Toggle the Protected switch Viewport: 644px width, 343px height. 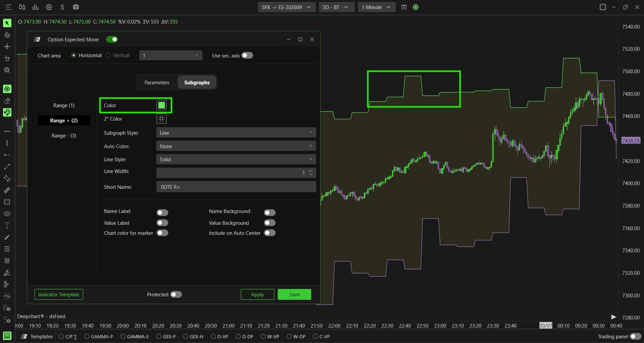pos(176,294)
